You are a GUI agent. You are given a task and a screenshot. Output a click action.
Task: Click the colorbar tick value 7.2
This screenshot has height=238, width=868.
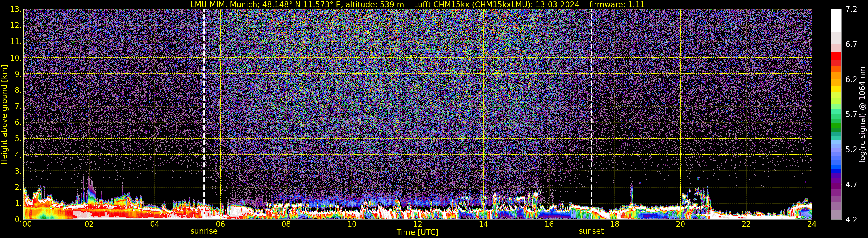(x=851, y=9)
